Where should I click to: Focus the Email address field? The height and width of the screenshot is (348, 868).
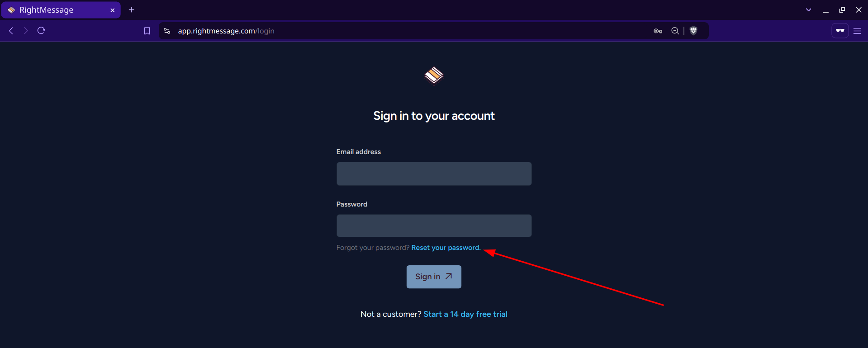click(x=434, y=174)
